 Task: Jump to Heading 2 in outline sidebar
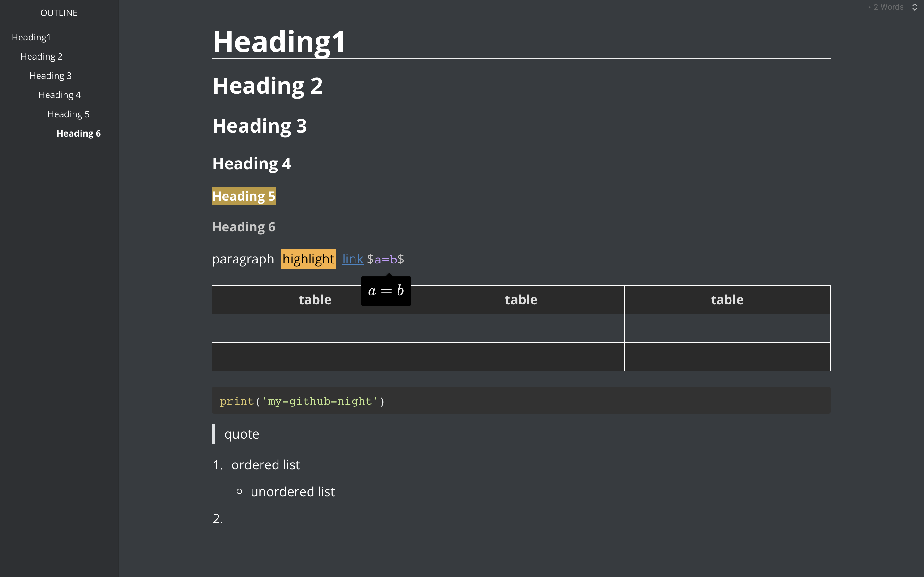(42, 56)
